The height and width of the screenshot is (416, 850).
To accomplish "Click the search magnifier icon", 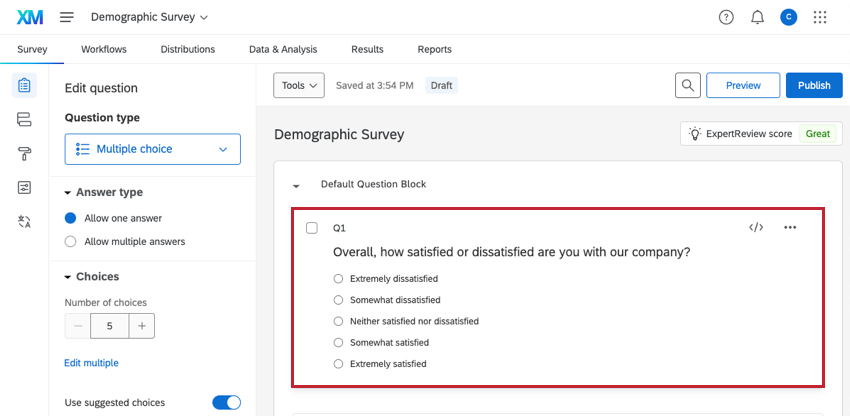I will 687,86.
